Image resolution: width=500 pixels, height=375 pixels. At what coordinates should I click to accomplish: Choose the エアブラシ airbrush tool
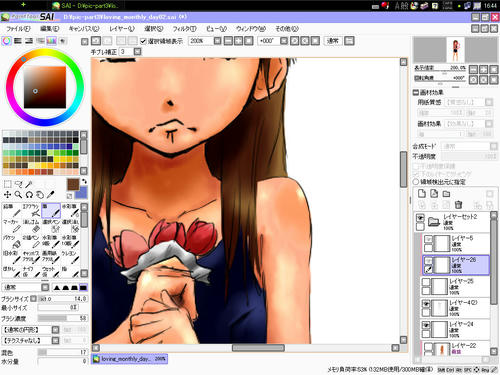click(x=31, y=210)
